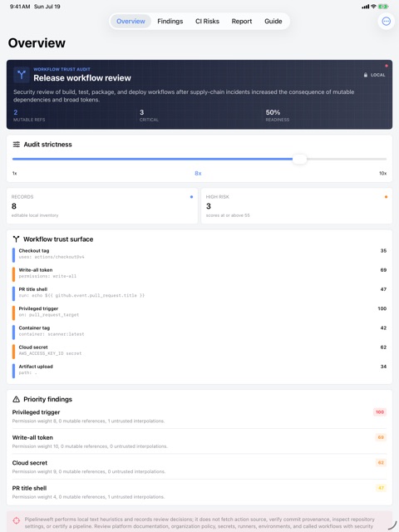The image size is (399, 532).
Task: Tap the 3 Critical stat
Action: click(149, 116)
